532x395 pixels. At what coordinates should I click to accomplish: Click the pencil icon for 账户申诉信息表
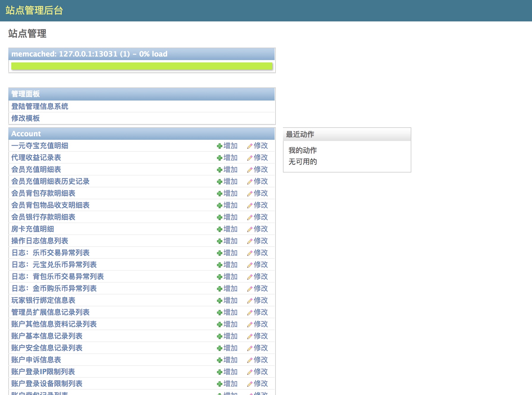[250, 360]
